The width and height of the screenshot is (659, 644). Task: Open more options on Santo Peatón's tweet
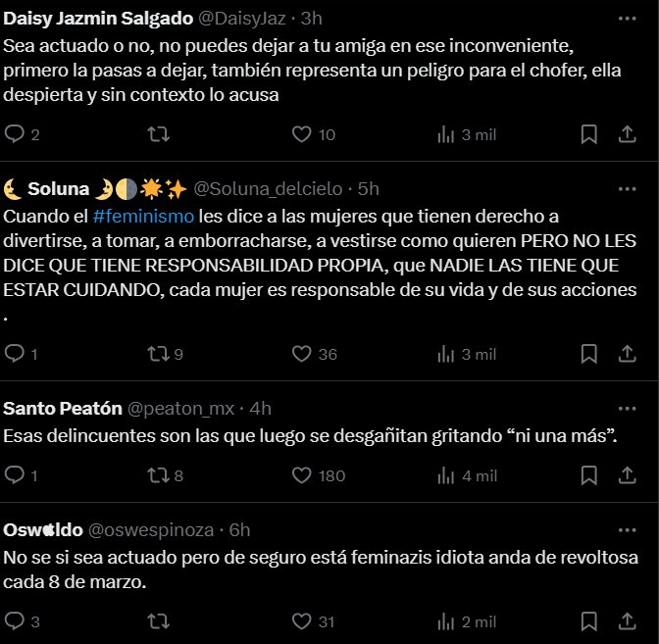pyautogui.click(x=627, y=409)
